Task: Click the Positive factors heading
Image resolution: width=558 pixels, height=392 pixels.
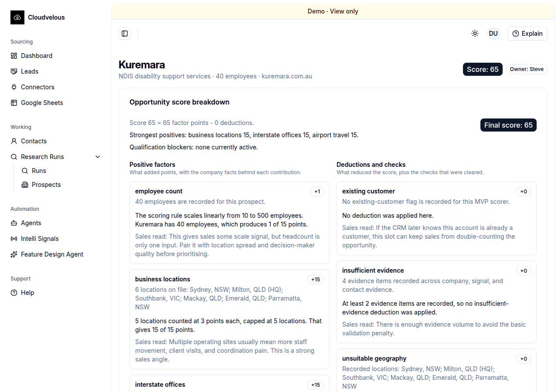Action: click(152, 165)
